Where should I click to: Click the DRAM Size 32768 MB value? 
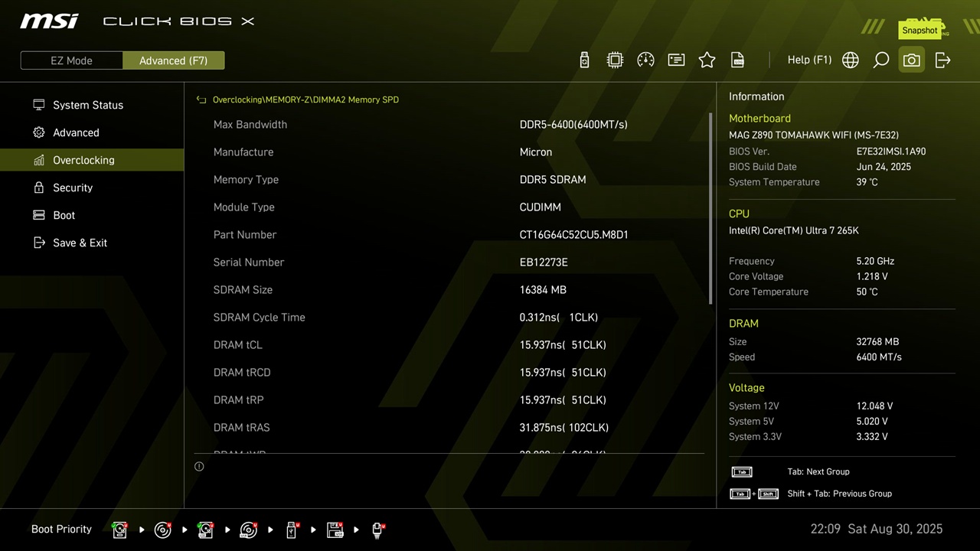coord(877,342)
